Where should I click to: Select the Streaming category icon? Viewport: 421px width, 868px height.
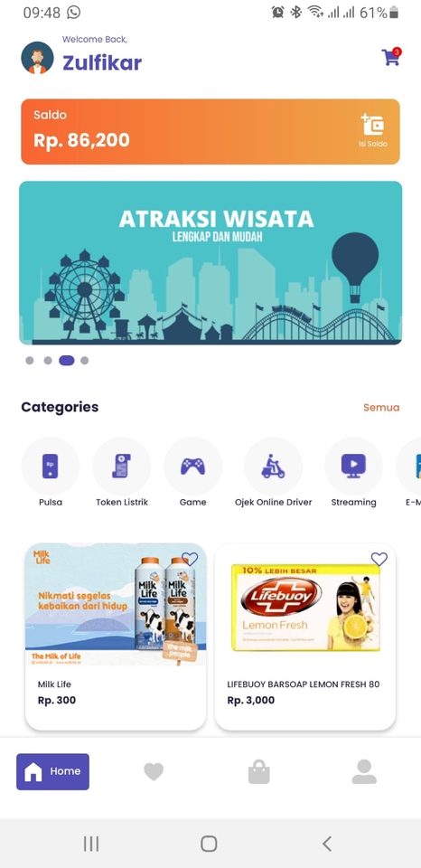353,466
